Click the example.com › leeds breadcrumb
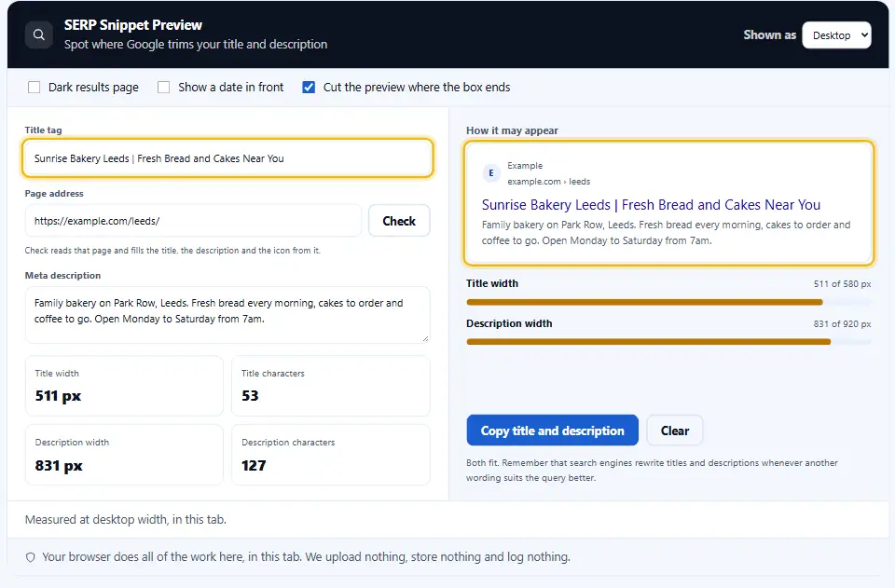The width and height of the screenshot is (895, 588). click(548, 182)
